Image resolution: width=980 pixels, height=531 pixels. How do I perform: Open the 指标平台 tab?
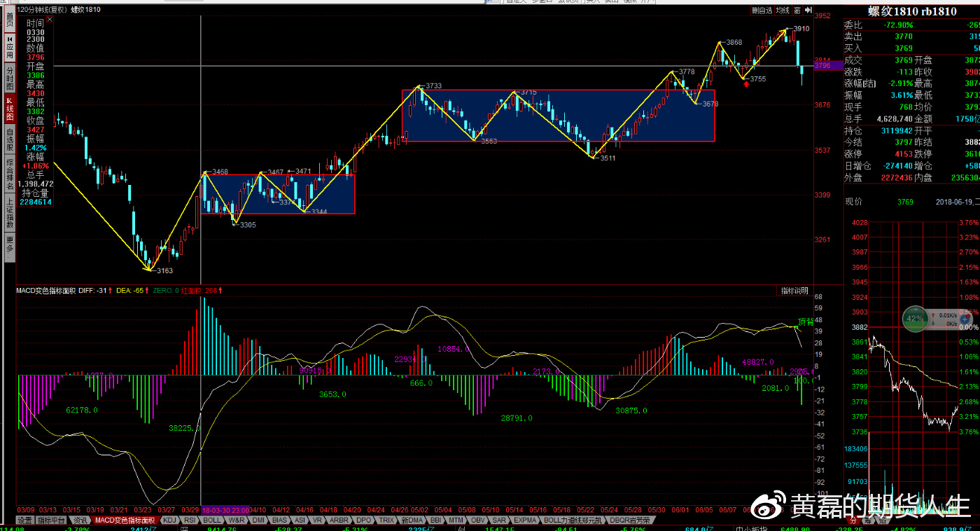(x=52, y=520)
